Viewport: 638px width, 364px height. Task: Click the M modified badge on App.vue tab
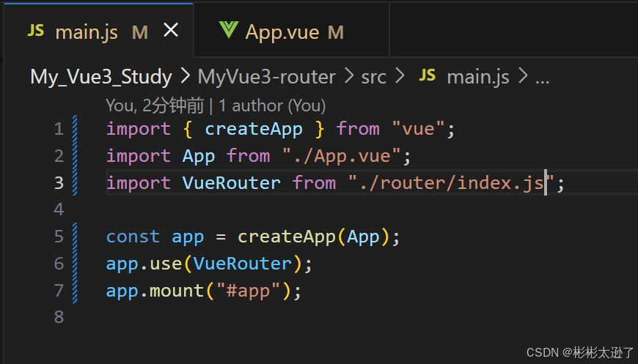click(x=336, y=32)
